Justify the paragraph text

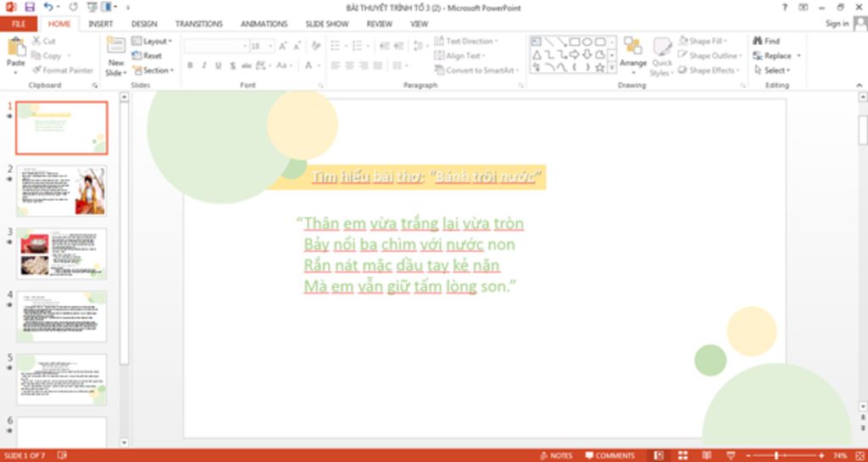(377, 66)
